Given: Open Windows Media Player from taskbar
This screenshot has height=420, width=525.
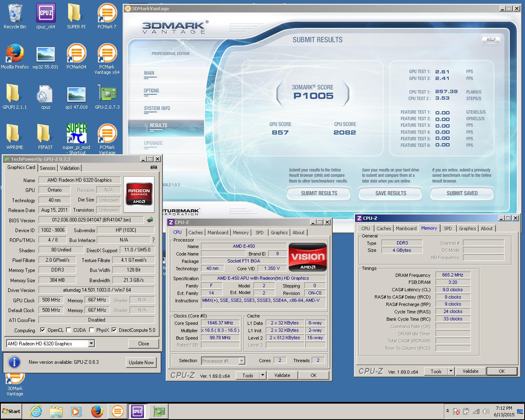Looking at the screenshot, I should click(x=76, y=411).
